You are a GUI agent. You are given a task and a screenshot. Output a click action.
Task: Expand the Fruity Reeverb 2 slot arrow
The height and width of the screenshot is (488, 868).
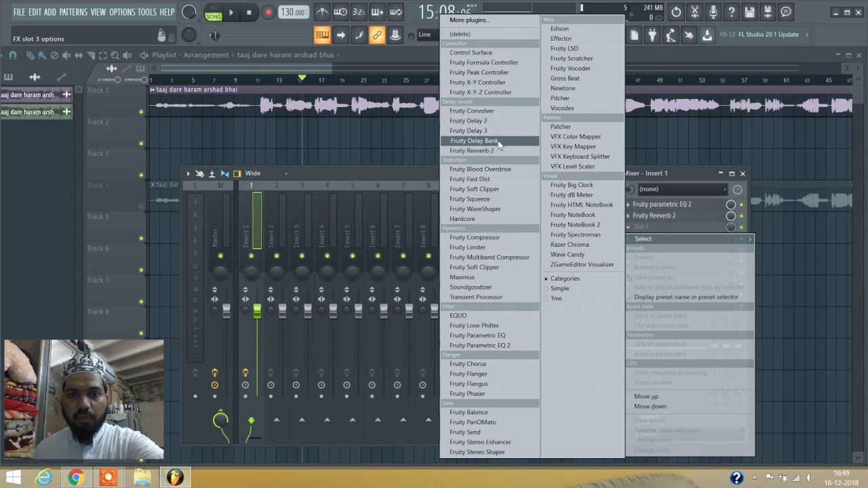pos(628,216)
